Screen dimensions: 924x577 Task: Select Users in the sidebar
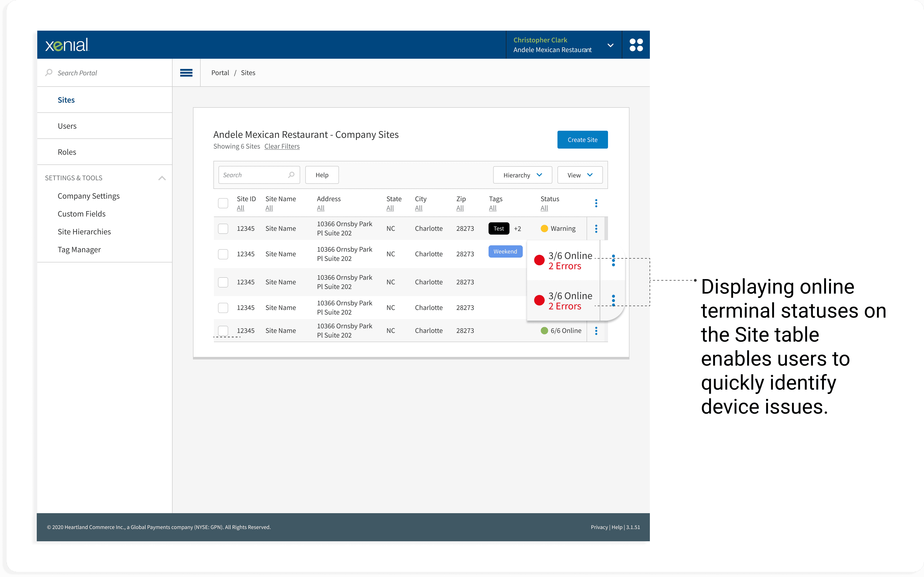click(67, 126)
